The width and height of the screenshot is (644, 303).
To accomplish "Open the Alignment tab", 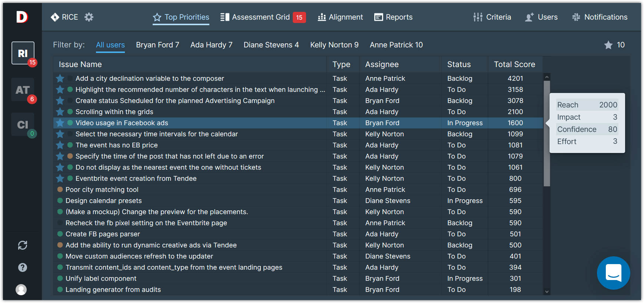I will click(x=340, y=17).
